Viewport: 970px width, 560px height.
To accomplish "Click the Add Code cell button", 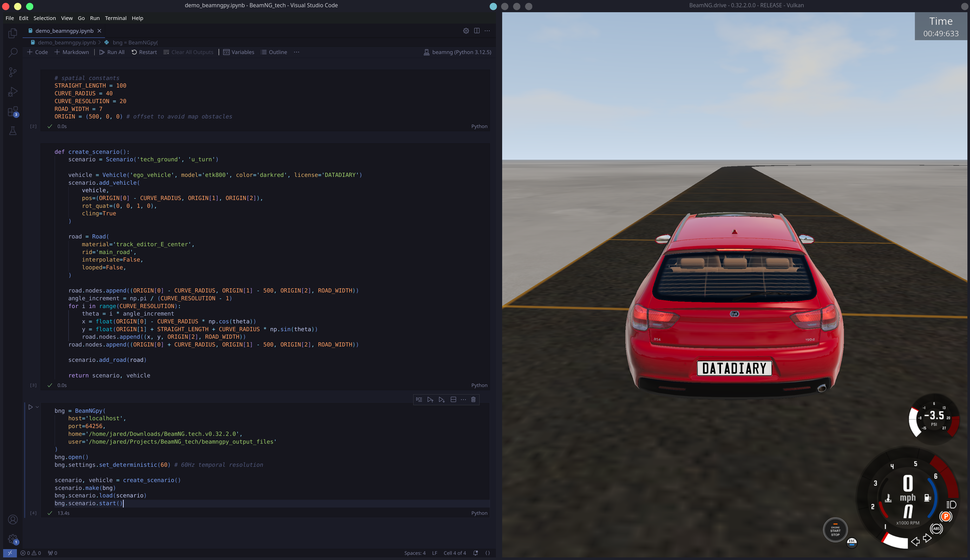I will tap(37, 51).
